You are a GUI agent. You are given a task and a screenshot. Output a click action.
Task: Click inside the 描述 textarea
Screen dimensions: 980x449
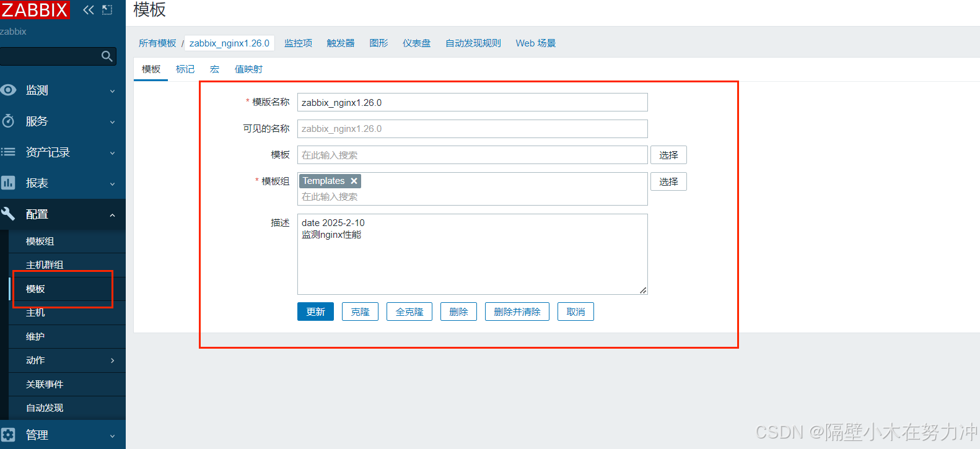(473, 254)
